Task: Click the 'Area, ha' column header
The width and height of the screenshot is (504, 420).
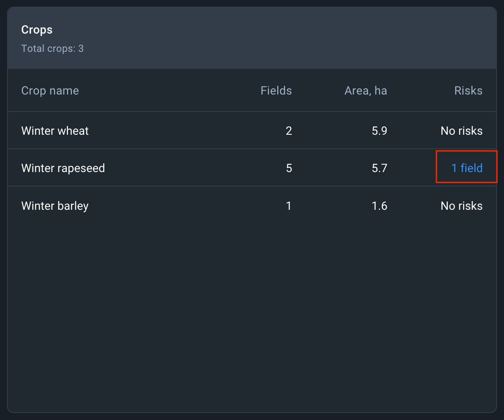Action: pyautogui.click(x=366, y=91)
